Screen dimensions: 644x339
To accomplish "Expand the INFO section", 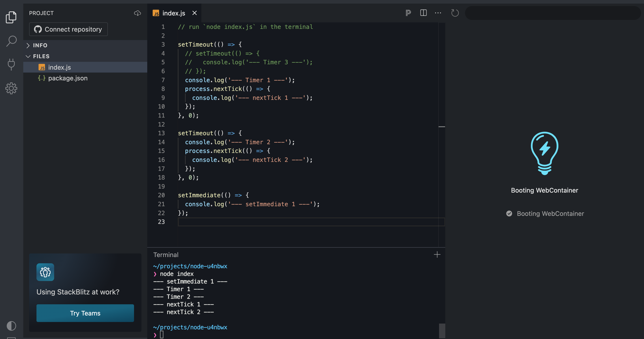I will pyautogui.click(x=40, y=45).
